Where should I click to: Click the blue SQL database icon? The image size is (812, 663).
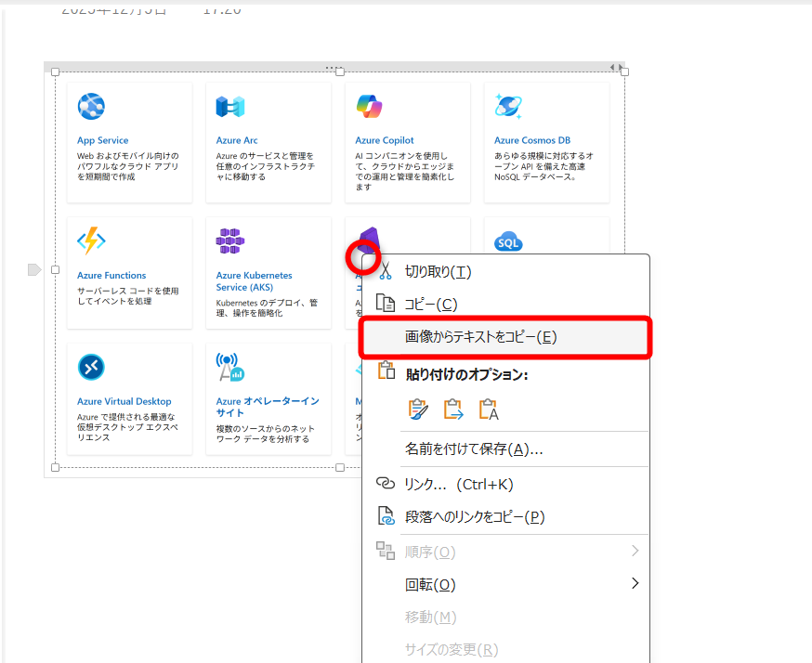pos(508,241)
